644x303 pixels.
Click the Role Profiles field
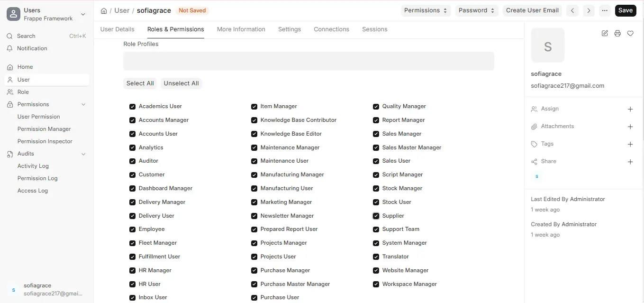click(308, 61)
